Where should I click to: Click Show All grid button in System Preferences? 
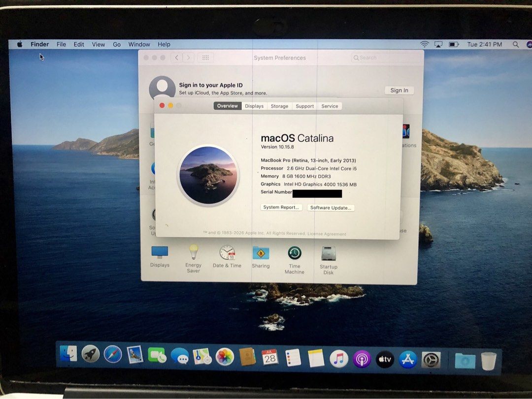click(205, 58)
